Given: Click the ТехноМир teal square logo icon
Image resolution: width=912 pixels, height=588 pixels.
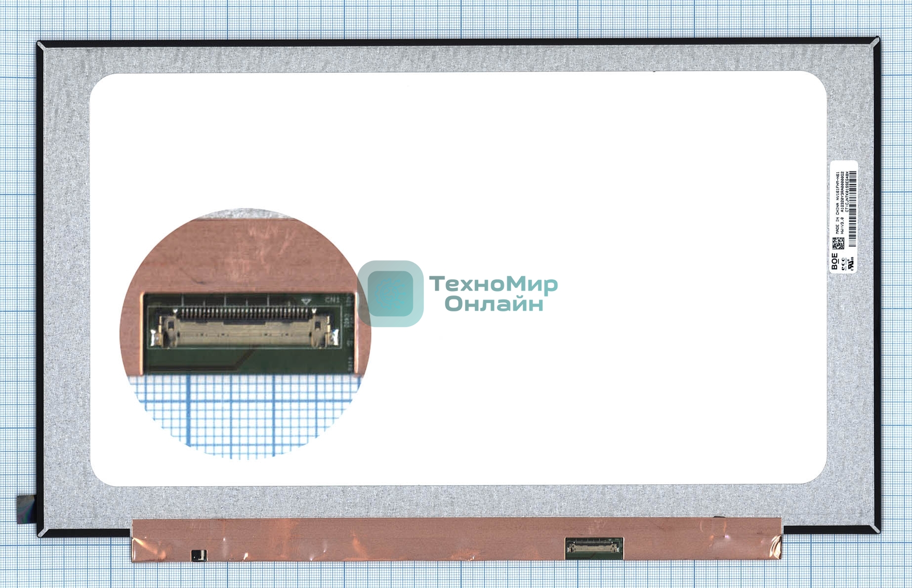Looking at the screenshot, I should 390,294.
